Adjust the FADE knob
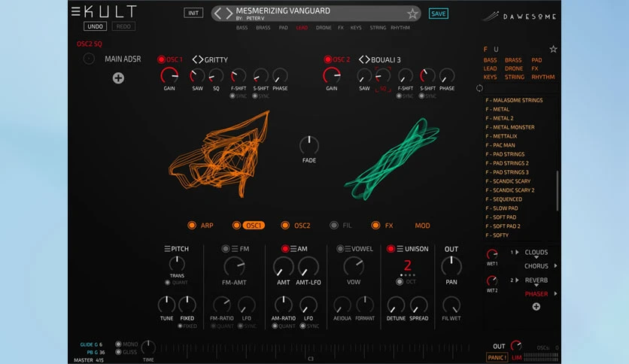Viewport: 629px width, 364px height. [309, 145]
